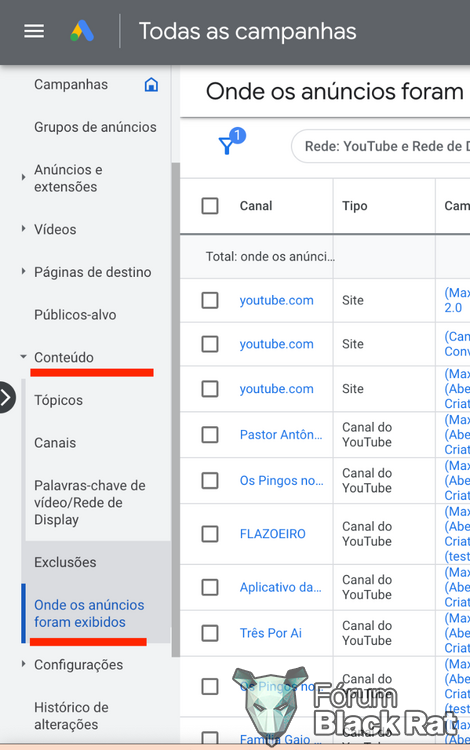Open the first youtube.com link
This screenshot has height=750, width=470.
276,300
